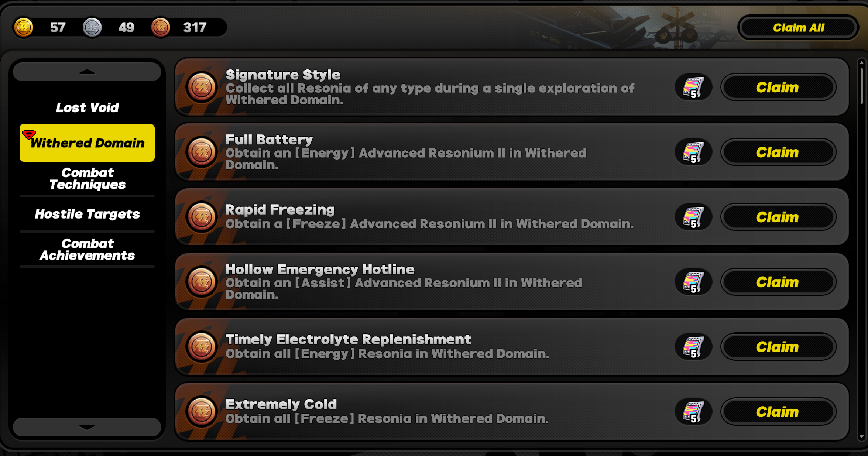Image resolution: width=868 pixels, height=456 pixels.
Task: Expand the category list upward with top arrow
Action: click(87, 72)
